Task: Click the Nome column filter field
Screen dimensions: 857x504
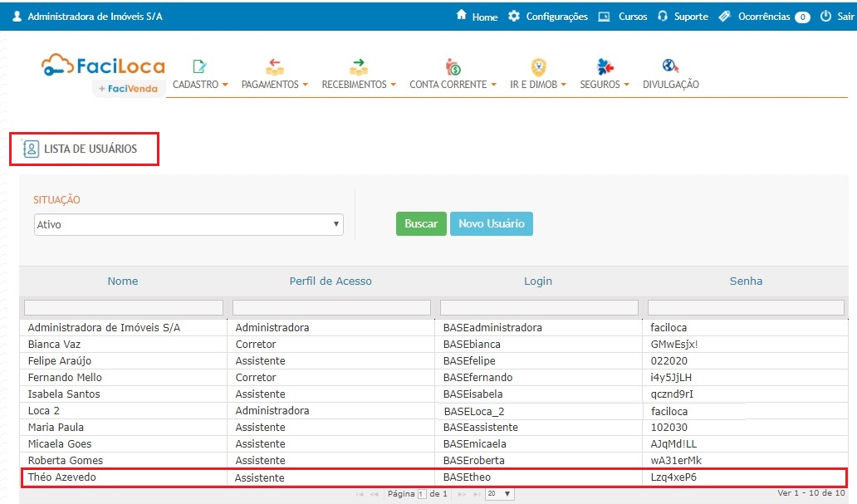Action: pyautogui.click(x=124, y=307)
